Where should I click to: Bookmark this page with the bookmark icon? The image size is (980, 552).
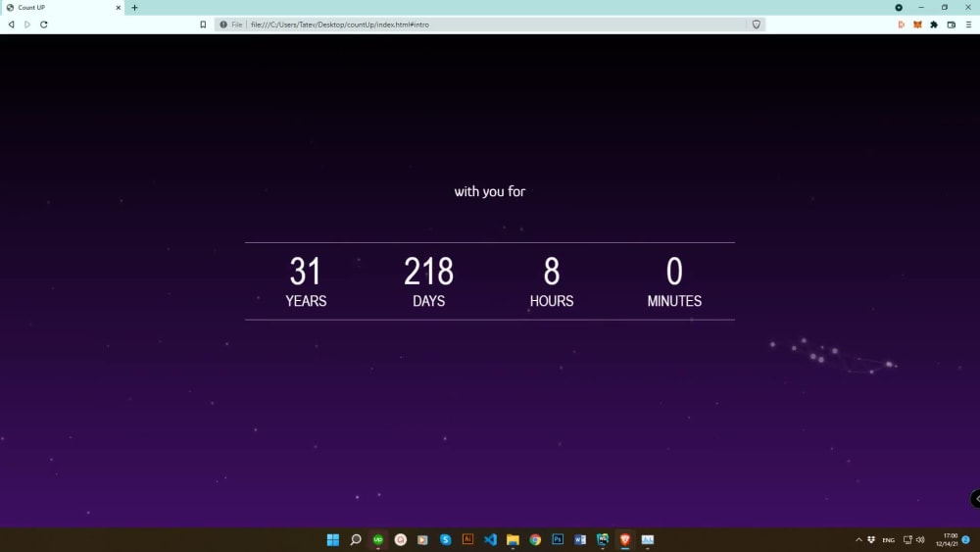[203, 25]
